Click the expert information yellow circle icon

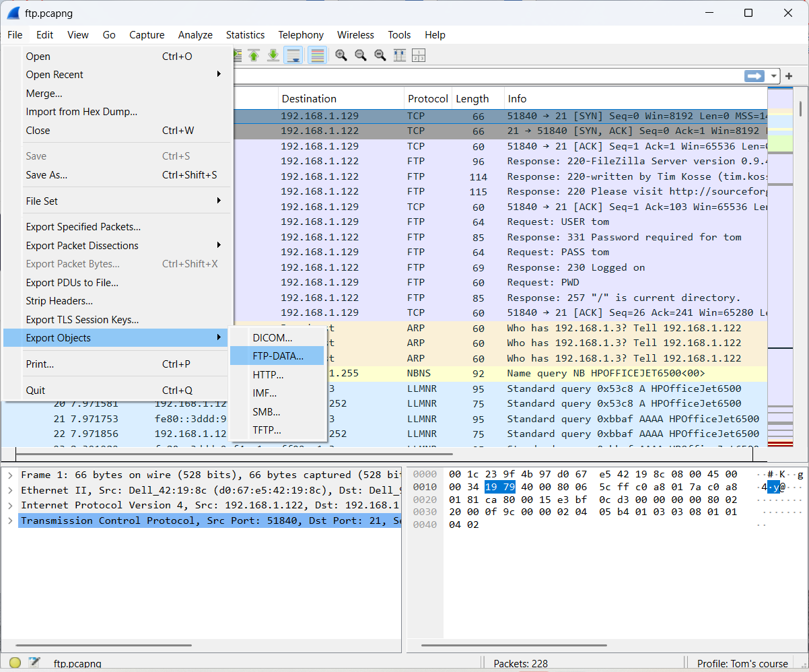[x=15, y=663]
